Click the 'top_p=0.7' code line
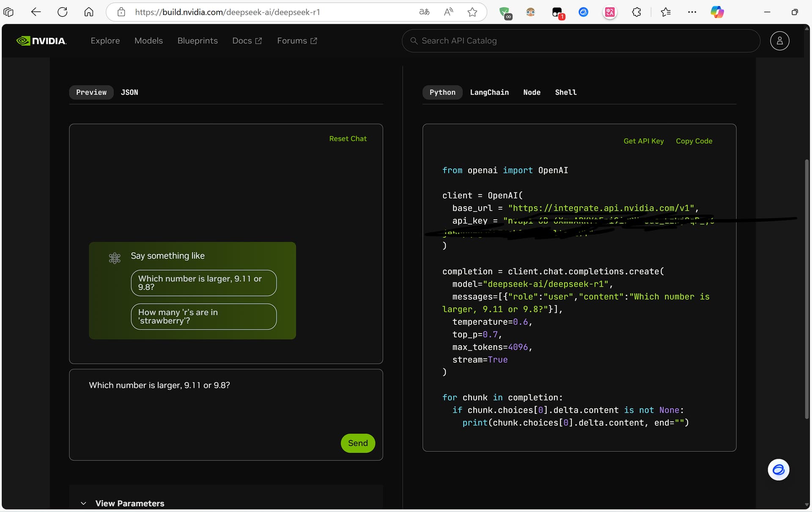Viewport: 812px width, 512px height. pos(477,334)
